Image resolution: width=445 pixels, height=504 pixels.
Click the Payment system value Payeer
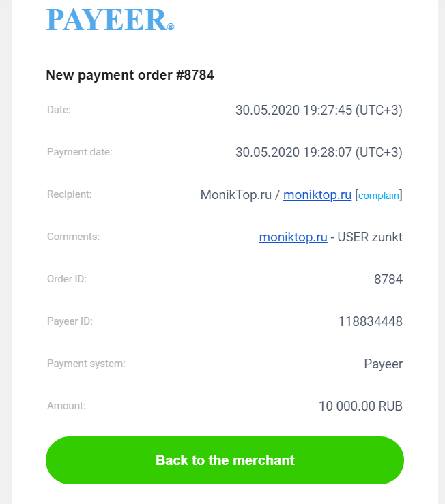[383, 364]
